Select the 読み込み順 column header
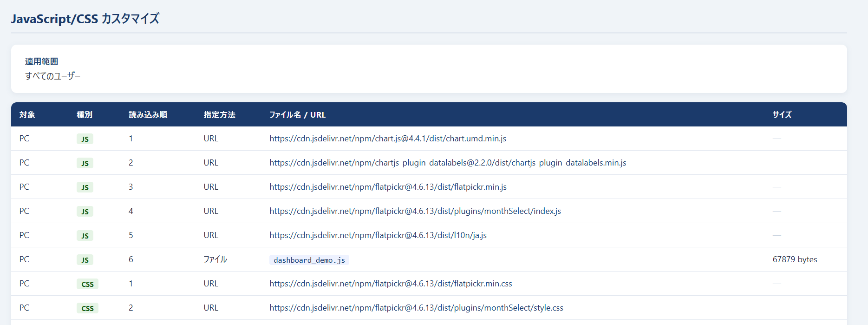868x325 pixels. tap(148, 115)
